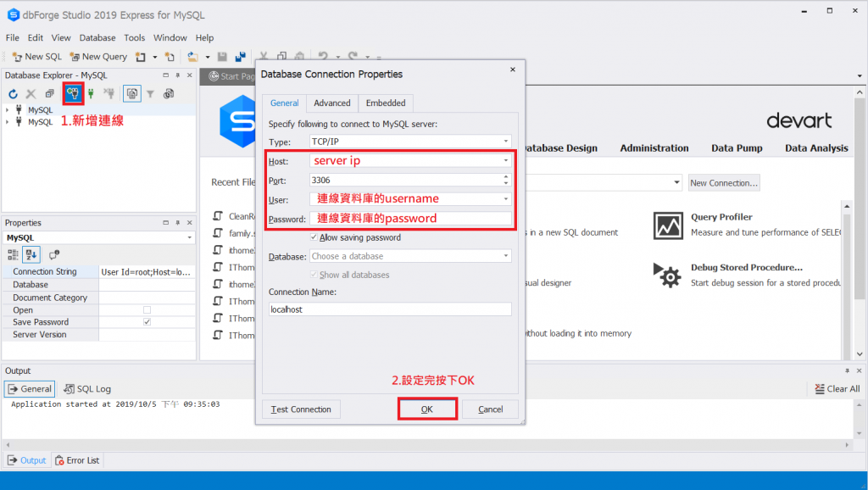Open the Database menu

[x=97, y=37]
